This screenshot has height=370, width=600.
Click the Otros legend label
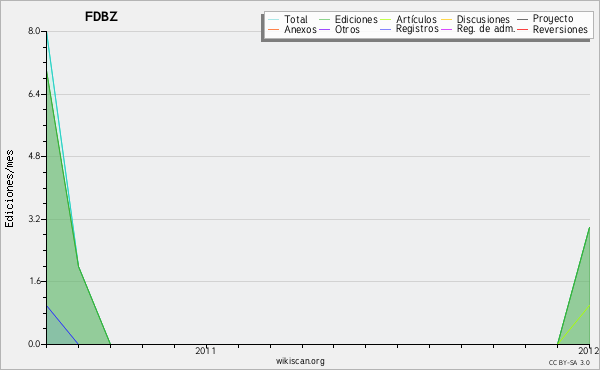[347, 29]
